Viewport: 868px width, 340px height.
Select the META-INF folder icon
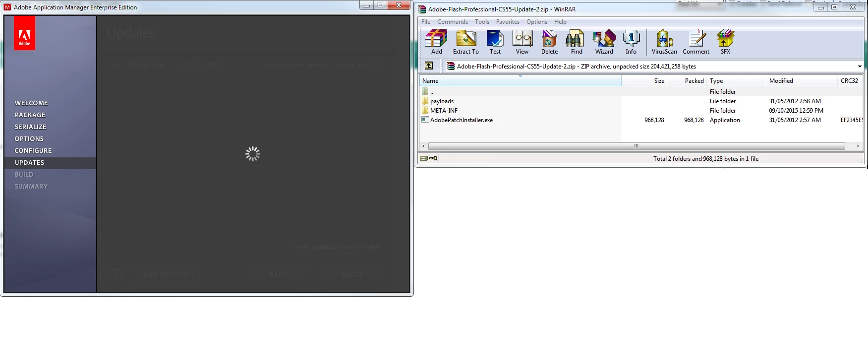click(x=425, y=110)
